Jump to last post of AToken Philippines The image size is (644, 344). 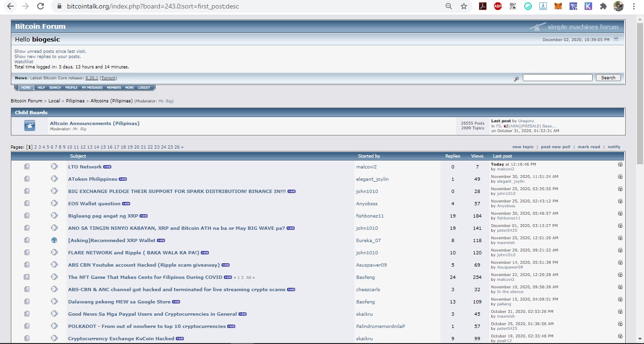[620, 176]
